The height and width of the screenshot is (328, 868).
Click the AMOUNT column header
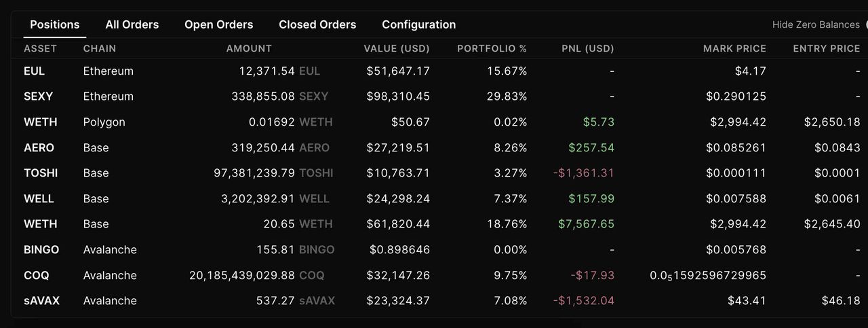click(x=249, y=49)
